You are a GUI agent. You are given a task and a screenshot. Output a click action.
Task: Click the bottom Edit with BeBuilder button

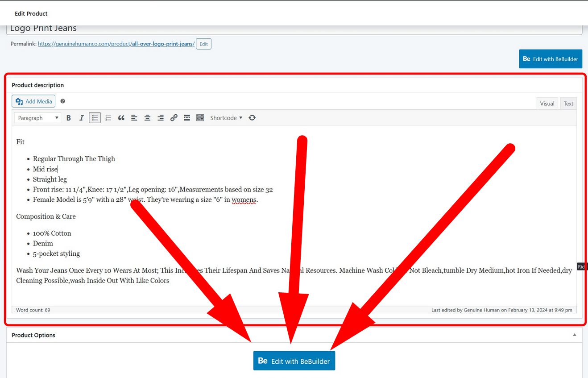(294, 361)
